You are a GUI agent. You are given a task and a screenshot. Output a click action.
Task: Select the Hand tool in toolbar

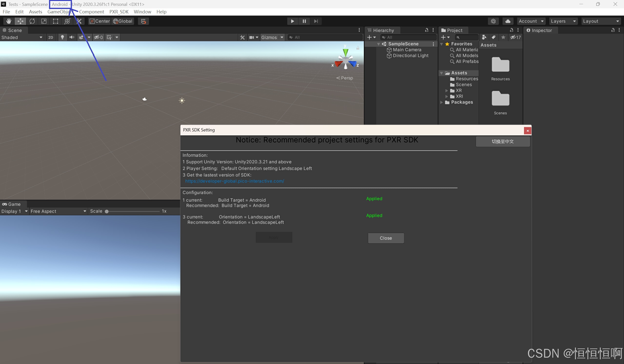(9, 21)
